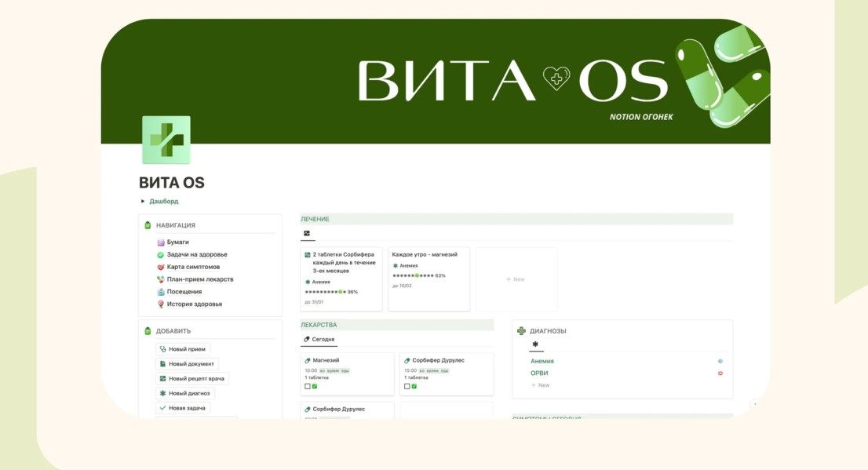This screenshot has height=470, width=868.
Task: Click the prescription icon on Новый рецепт врача
Action: point(162,379)
